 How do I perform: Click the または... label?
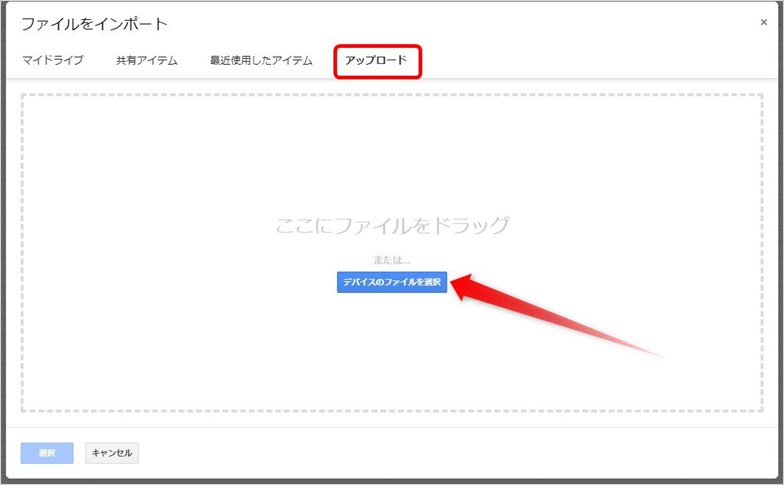point(392,260)
